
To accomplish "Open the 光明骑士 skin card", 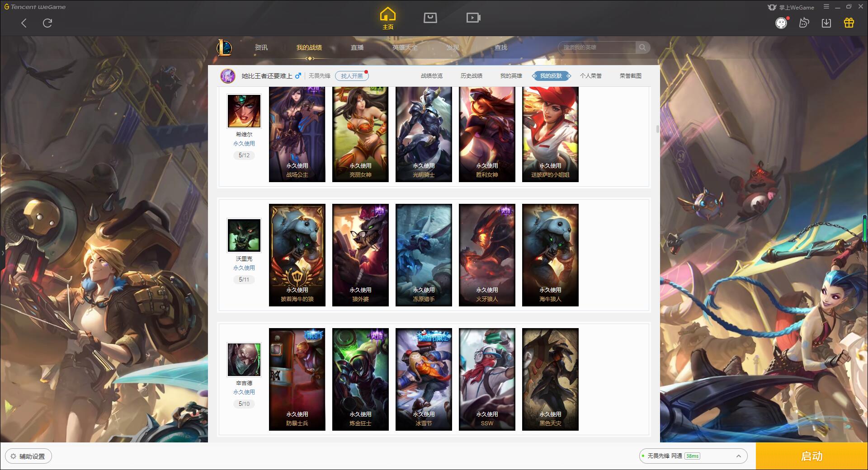I will [x=424, y=134].
